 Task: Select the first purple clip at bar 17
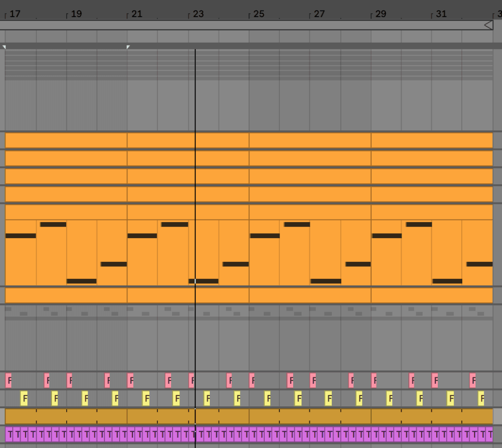click(9, 434)
